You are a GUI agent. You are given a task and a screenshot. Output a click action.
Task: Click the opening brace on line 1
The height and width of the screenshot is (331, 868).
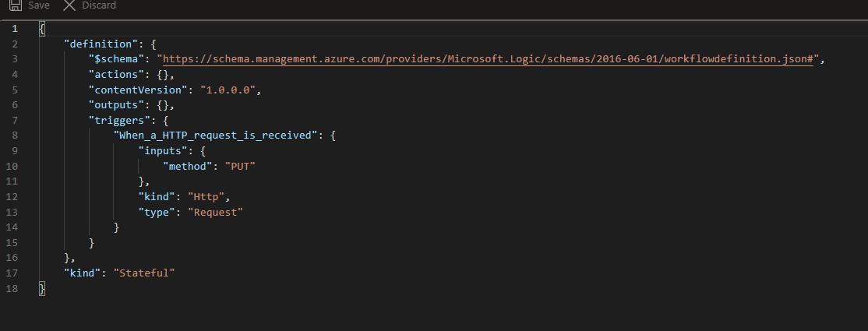pyautogui.click(x=42, y=28)
